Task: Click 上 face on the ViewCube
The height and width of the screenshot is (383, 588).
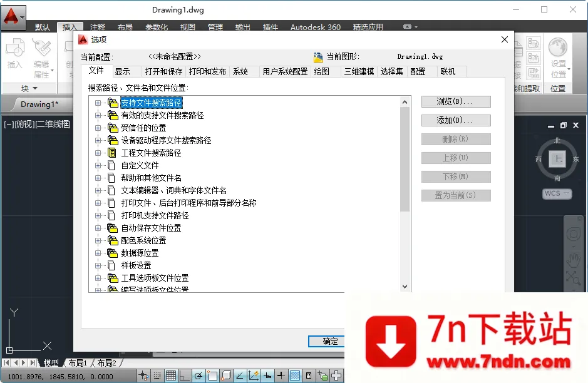Action: [557, 160]
